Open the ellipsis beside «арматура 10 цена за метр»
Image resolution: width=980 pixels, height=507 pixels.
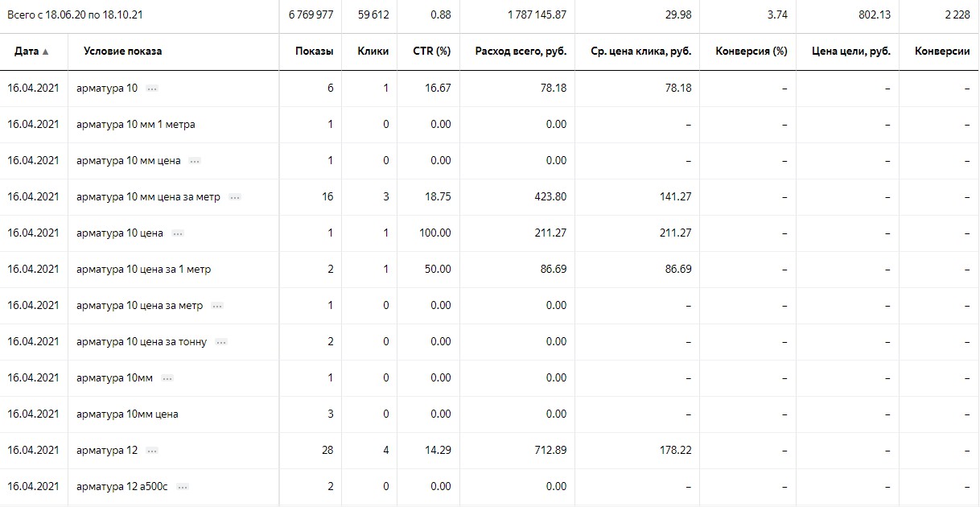click(217, 306)
